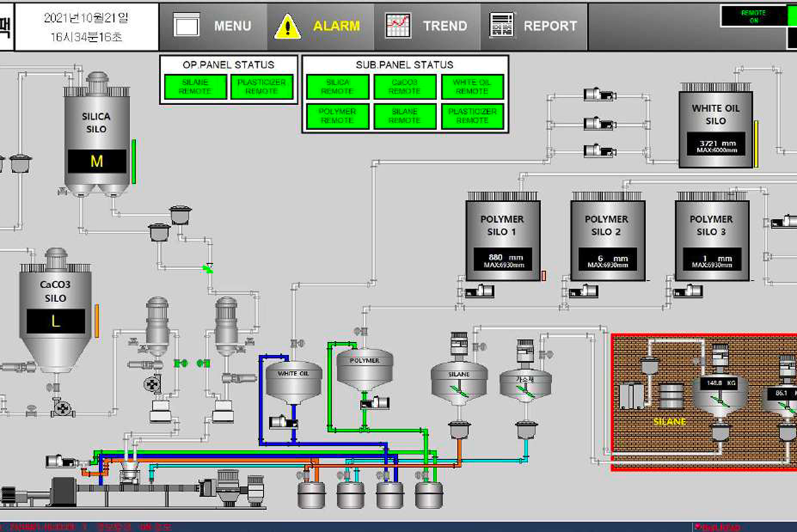Click the pump below the POLYMER hopper
This screenshot has height=532, width=797.
[x=375, y=403]
